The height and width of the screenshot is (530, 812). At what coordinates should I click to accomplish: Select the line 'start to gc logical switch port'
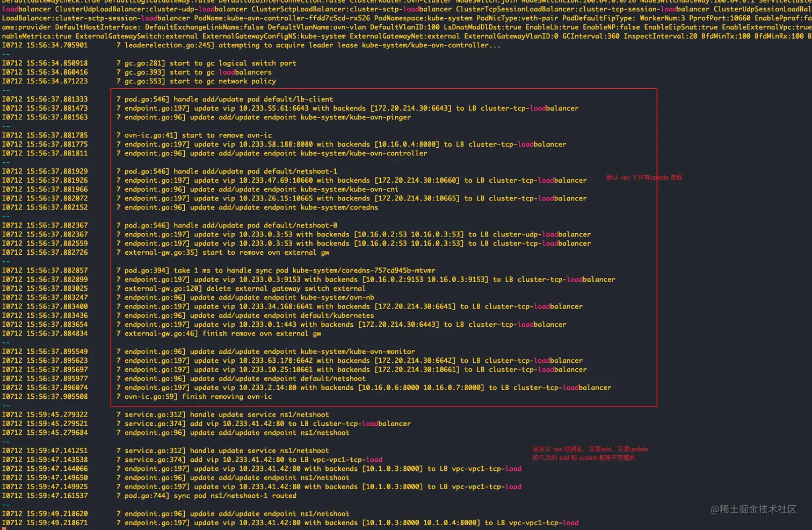click(x=149, y=63)
